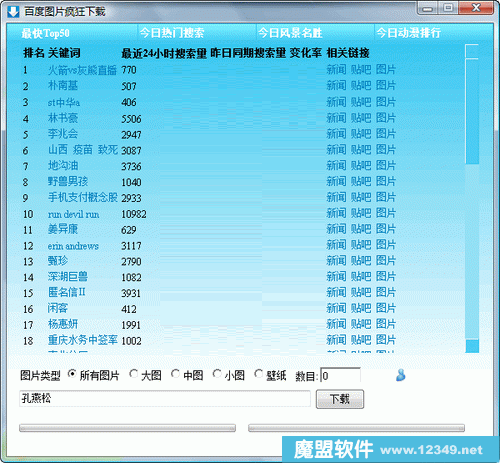500x463 pixels.
Task: Click column header 变化率
Action: click(x=306, y=53)
